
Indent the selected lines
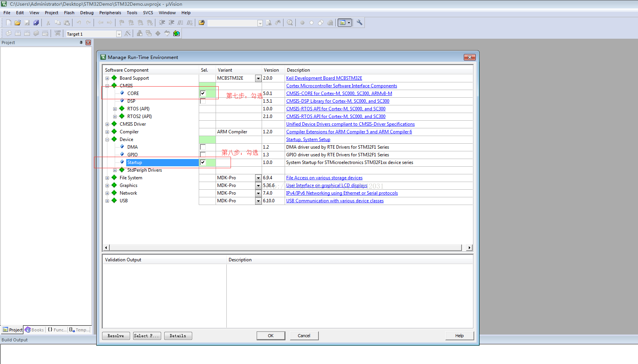click(x=162, y=23)
